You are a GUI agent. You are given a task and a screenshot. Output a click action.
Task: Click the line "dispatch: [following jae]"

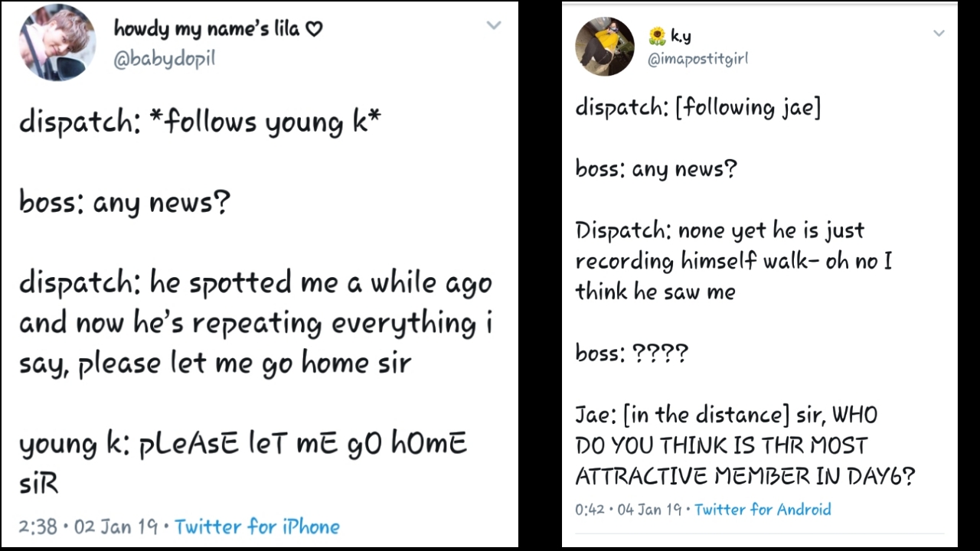(697, 107)
